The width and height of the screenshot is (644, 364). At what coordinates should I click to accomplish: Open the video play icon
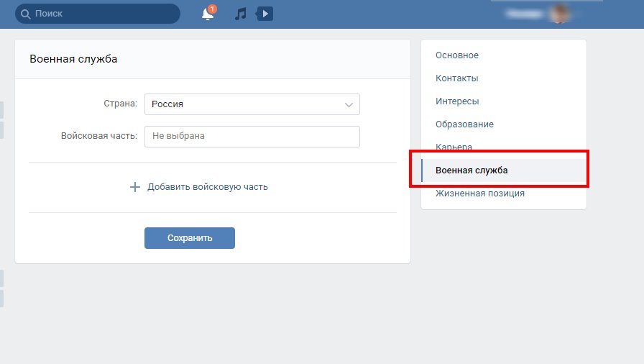pyautogui.click(x=264, y=14)
